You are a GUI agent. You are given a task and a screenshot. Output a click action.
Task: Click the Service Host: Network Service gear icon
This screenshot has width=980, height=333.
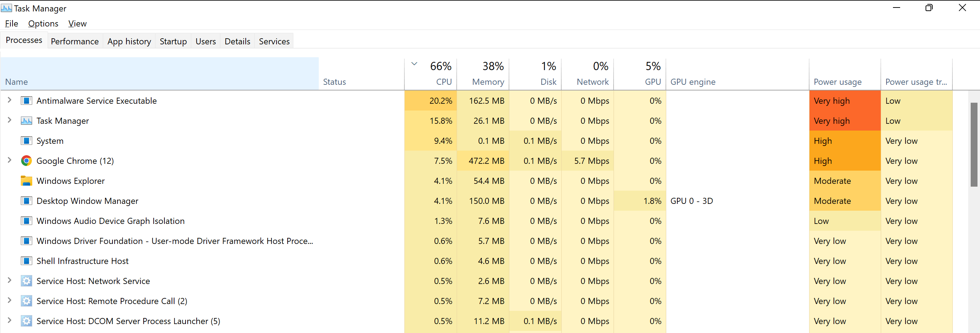point(26,281)
